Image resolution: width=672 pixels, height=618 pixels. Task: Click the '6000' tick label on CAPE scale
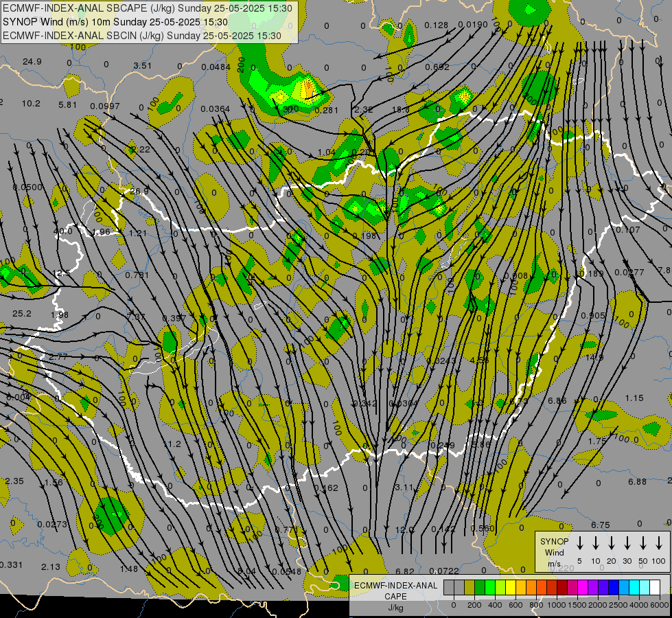660,605
